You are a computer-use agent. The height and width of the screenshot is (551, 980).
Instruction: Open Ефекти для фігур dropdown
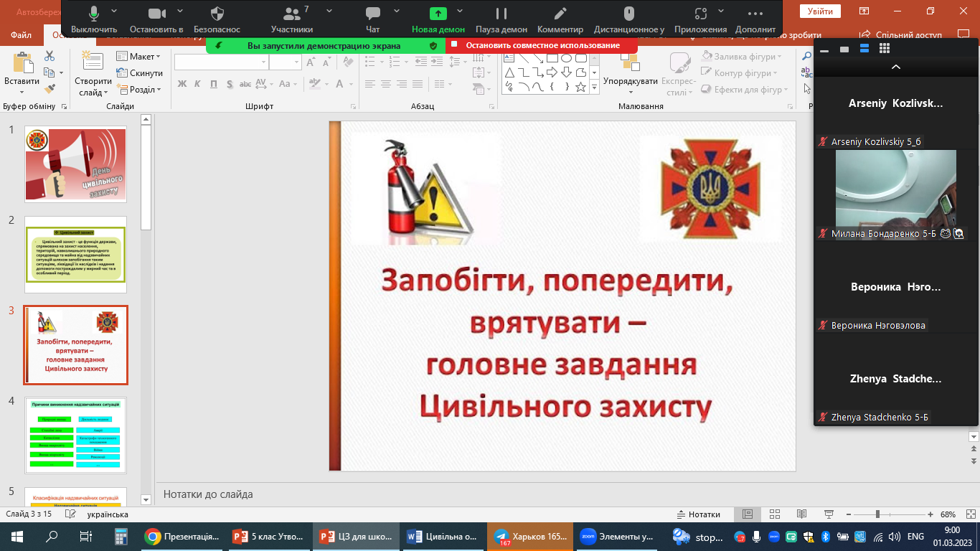pos(744,90)
